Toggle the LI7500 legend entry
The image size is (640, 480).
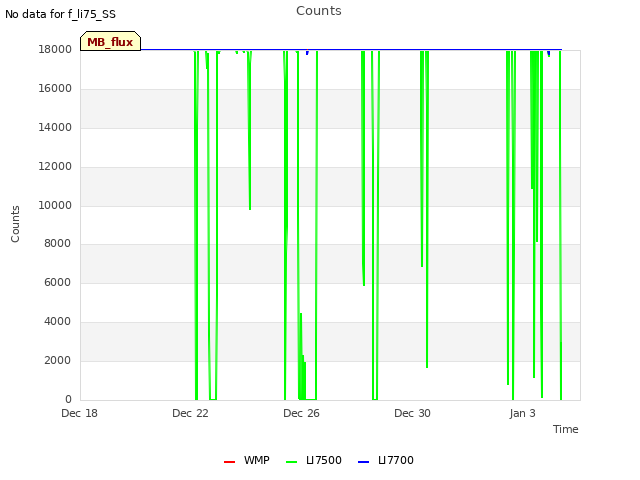314,460
